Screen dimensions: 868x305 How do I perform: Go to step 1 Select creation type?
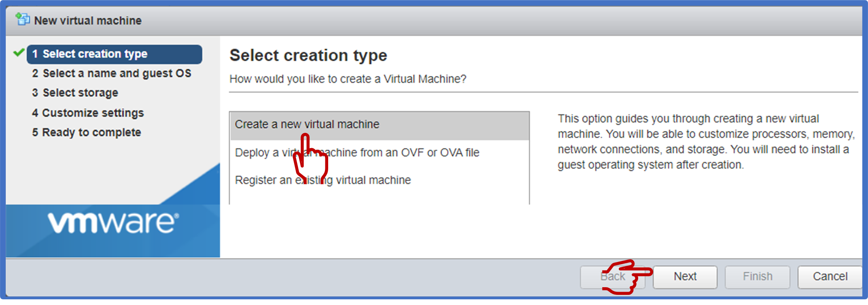tap(115, 54)
